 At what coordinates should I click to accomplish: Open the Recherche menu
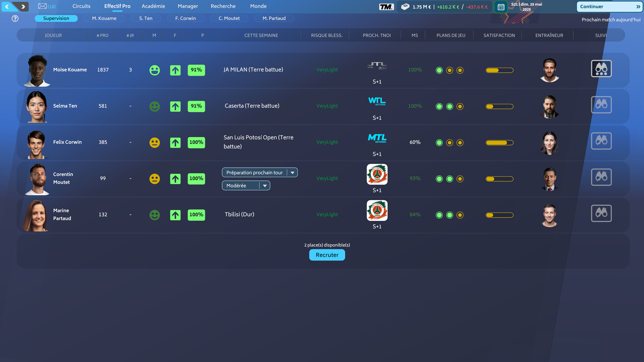coord(223,6)
